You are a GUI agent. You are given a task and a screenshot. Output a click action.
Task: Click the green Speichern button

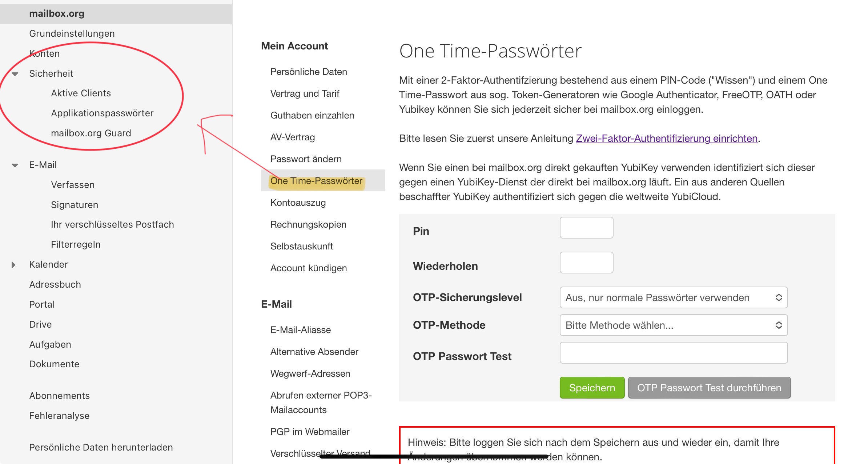tap(592, 388)
